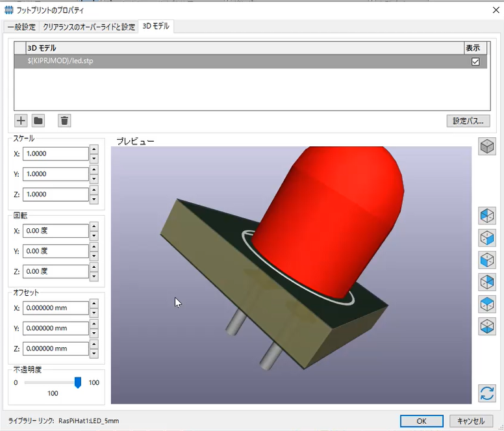504x431 pixels.
Task: Click the add 3D model plus icon
Action: 20,120
